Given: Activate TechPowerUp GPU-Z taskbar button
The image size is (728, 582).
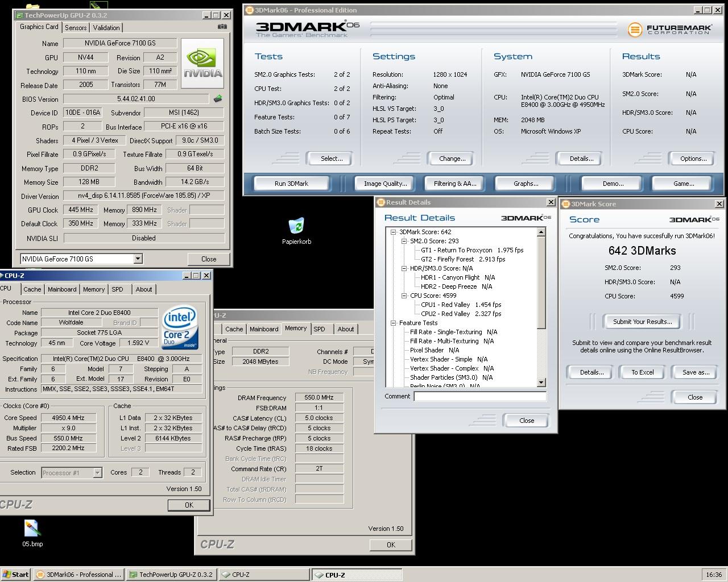Looking at the screenshot, I should click(171, 575).
